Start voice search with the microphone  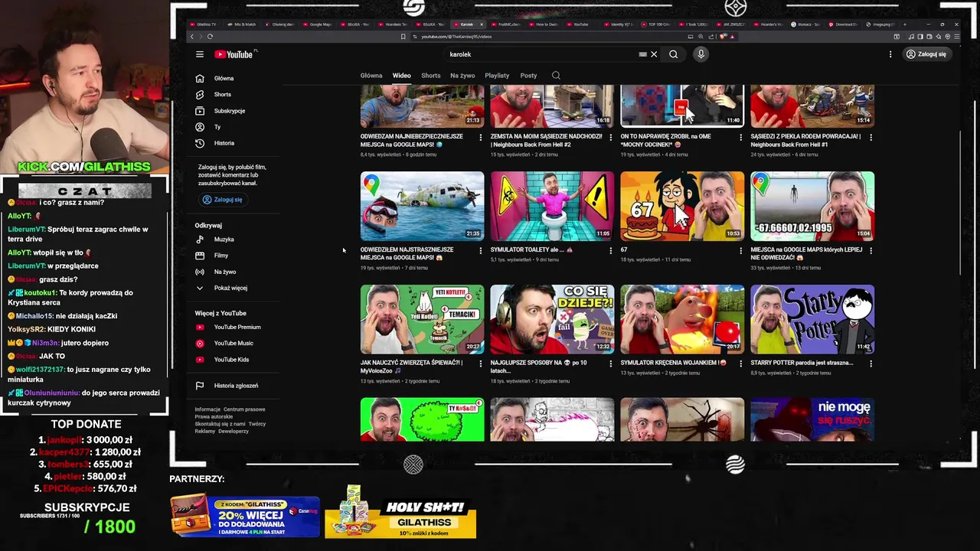coord(701,54)
